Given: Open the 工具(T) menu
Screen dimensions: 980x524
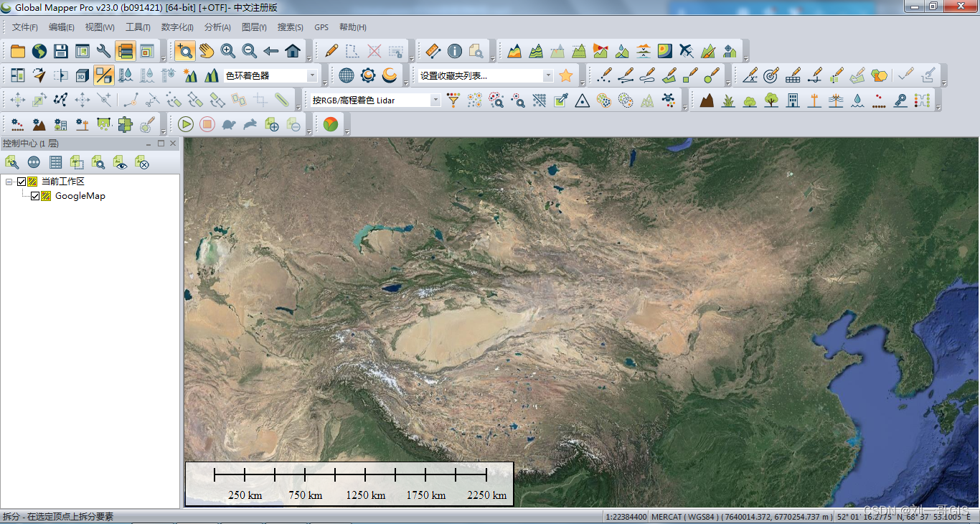Looking at the screenshot, I should pos(138,27).
